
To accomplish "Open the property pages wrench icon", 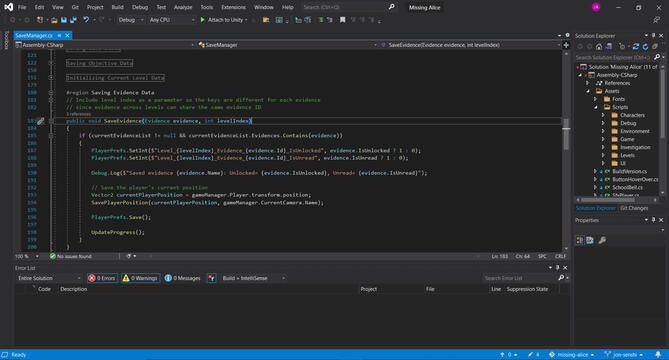I will click(602, 240).
